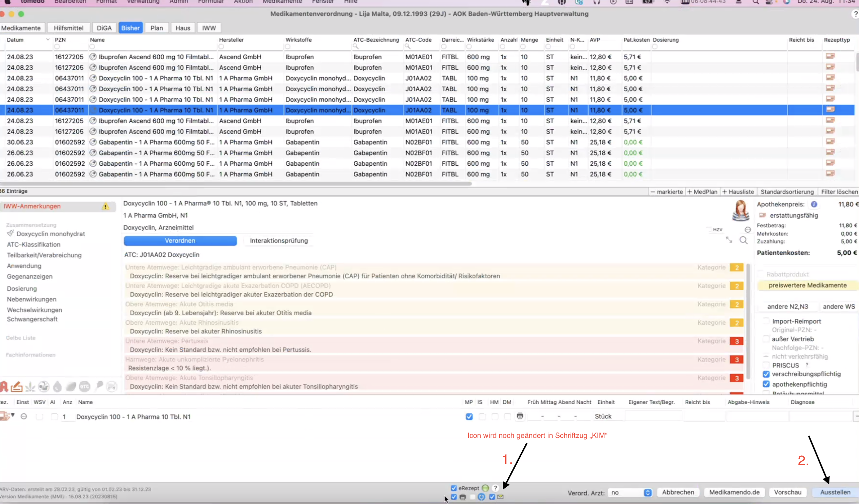Switch to the IWW tab
This screenshot has width=859, height=504.
click(x=209, y=28)
